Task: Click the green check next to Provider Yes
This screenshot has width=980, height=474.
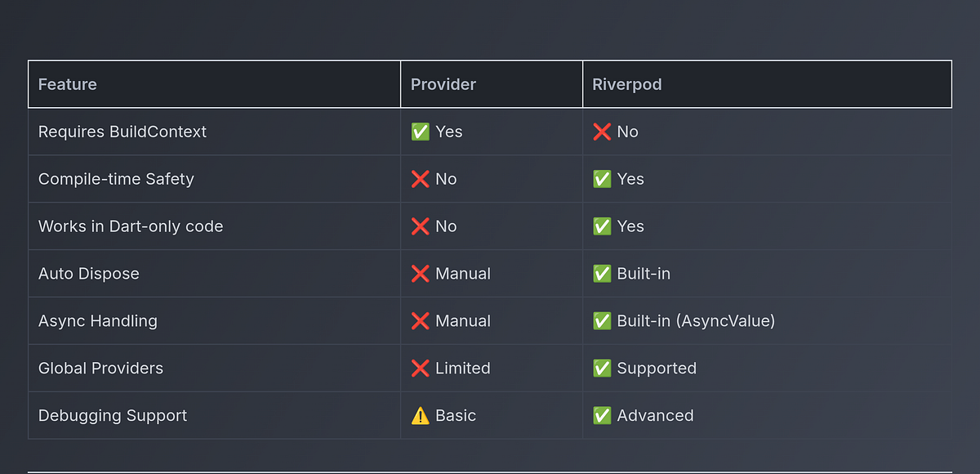Action: tap(420, 132)
